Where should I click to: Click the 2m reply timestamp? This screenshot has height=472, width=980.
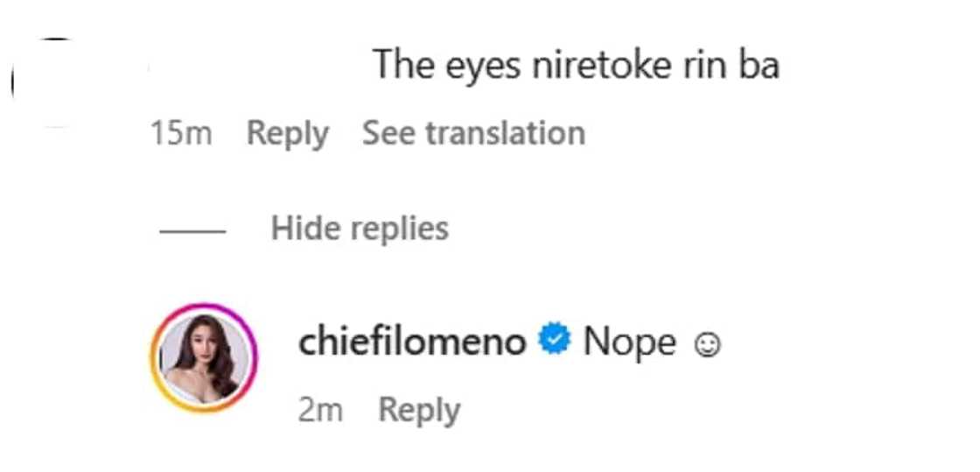320,410
